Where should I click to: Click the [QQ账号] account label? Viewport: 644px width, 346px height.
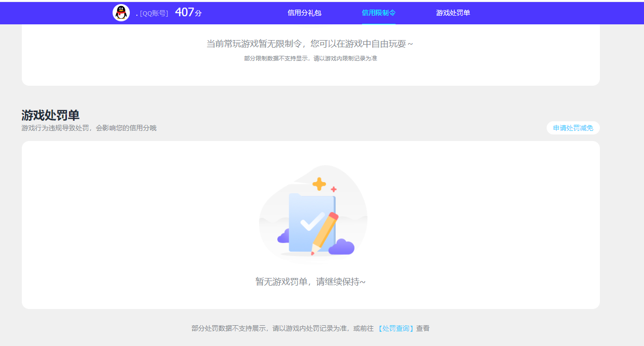[155, 13]
